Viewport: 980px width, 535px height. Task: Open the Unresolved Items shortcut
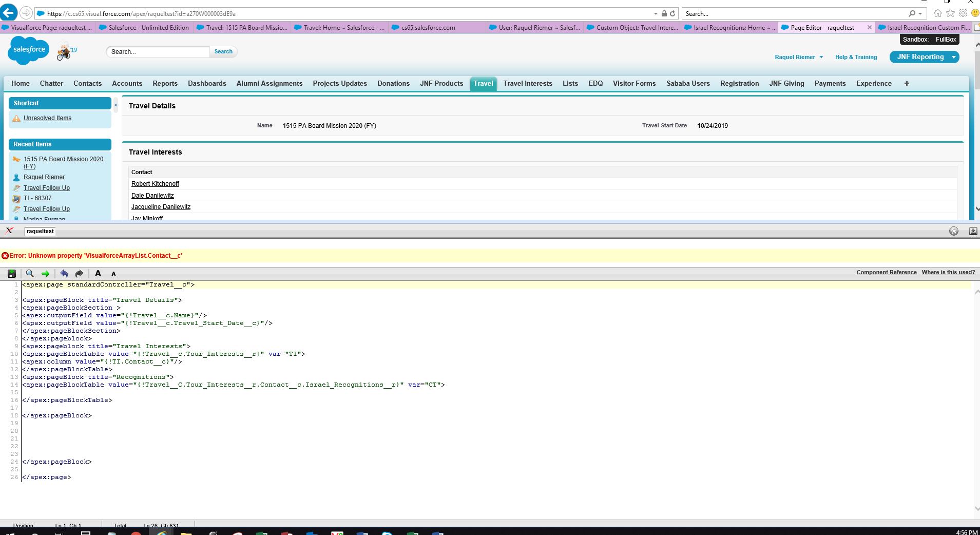coord(47,118)
